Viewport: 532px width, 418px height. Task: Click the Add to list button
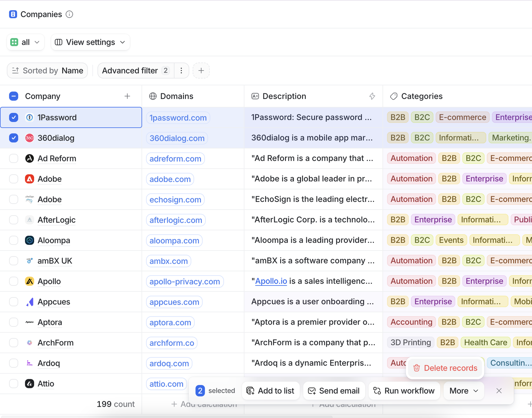tap(271, 391)
